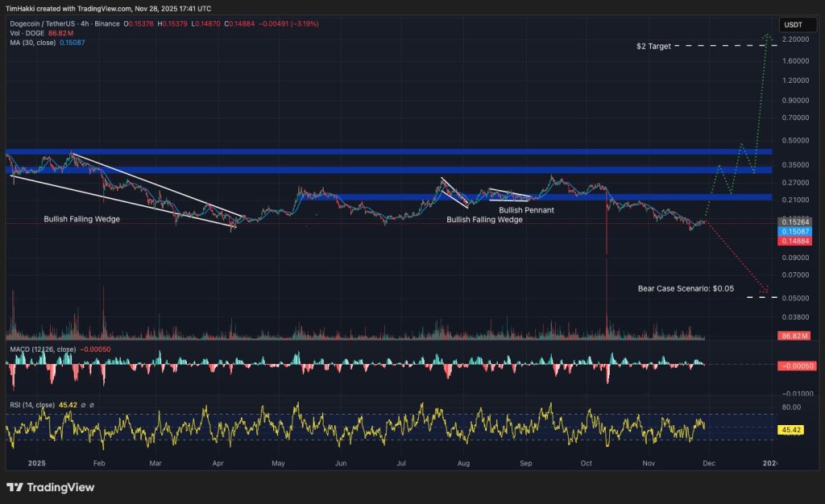Screen dimensions: 825x504
Task: Click the RSI (14, close) indicator legend
Action: 32,405
